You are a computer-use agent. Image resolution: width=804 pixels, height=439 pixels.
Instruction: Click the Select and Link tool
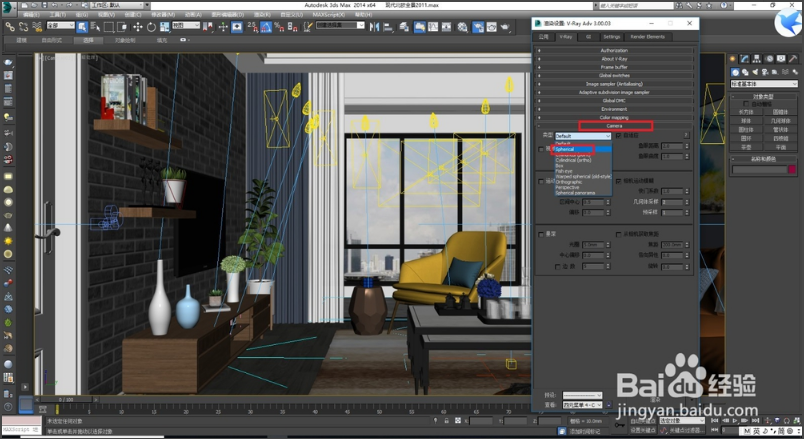pos(10,26)
